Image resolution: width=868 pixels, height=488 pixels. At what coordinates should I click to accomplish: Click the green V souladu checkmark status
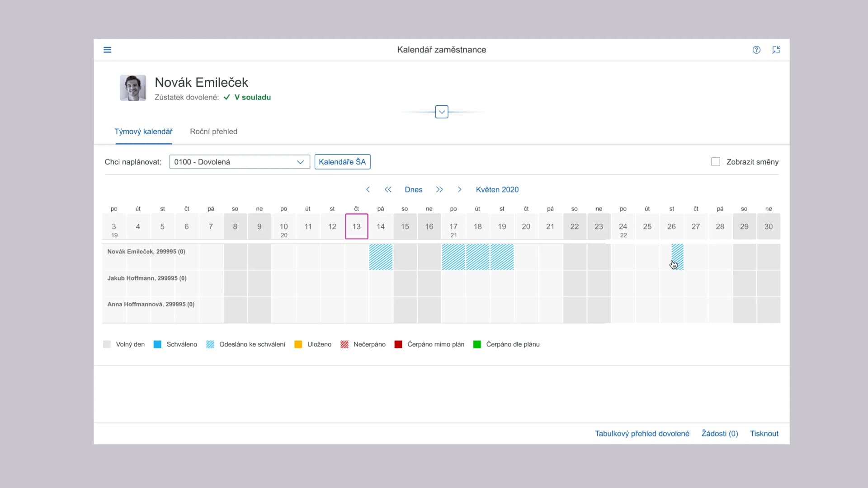(247, 97)
